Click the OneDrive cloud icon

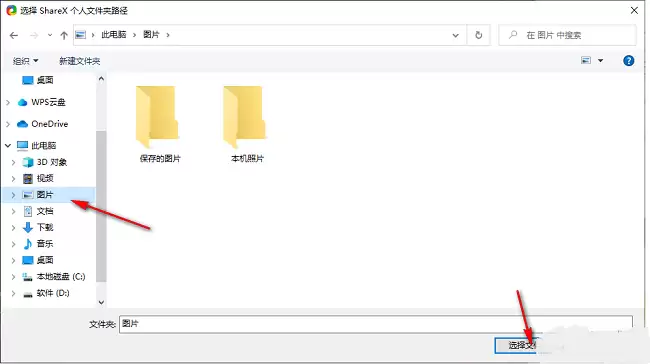(x=22, y=124)
